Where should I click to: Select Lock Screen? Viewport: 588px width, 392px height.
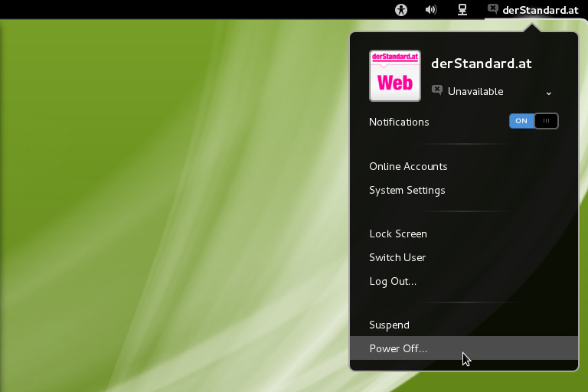coord(463,234)
